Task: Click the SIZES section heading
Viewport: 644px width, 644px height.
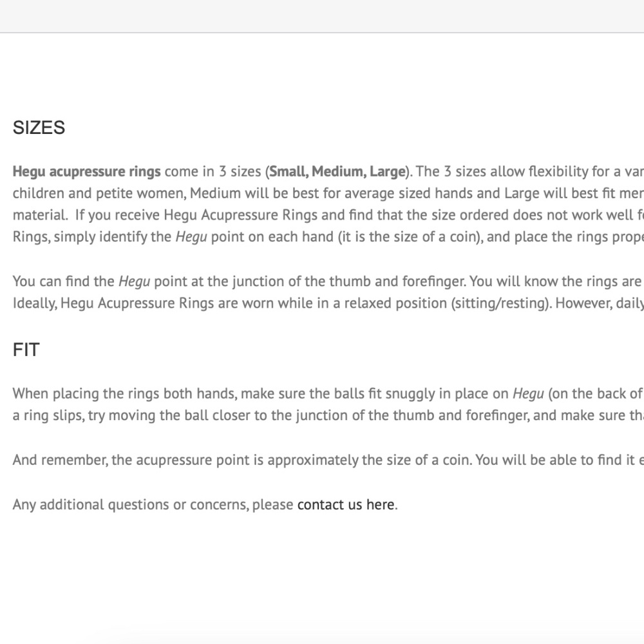Action: [x=39, y=128]
